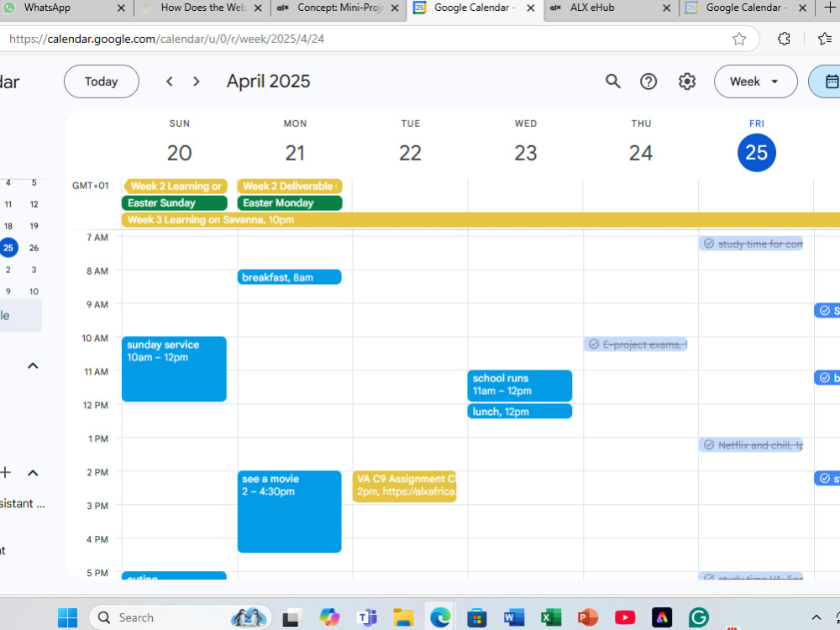Select Sunday 20 date header
The height and width of the screenshot is (630, 840).
tap(179, 153)
